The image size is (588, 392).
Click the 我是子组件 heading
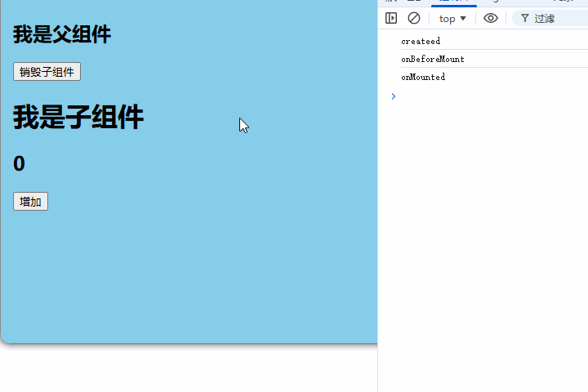click(78, 117)
